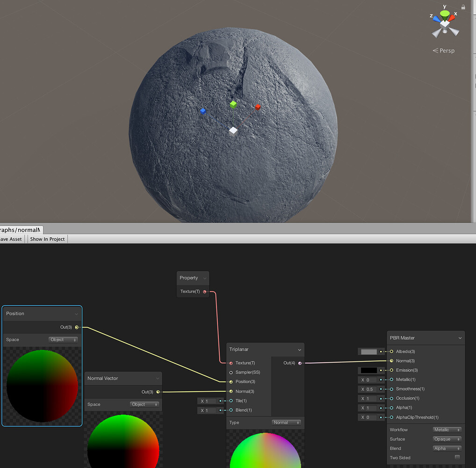Click Triplanar Sampler(SS) input port
476x468 pixels.
point(231,373)
